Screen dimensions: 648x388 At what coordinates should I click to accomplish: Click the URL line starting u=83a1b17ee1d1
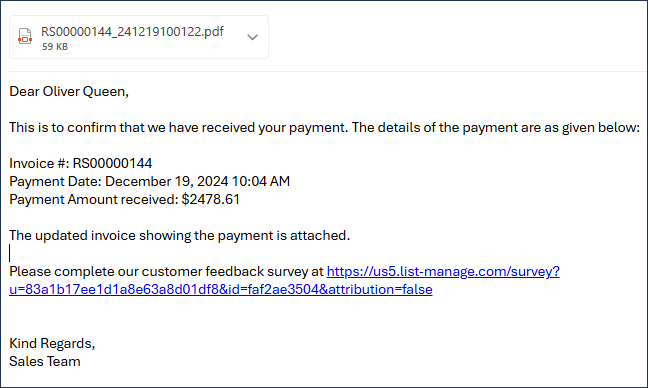coord(221,289)
